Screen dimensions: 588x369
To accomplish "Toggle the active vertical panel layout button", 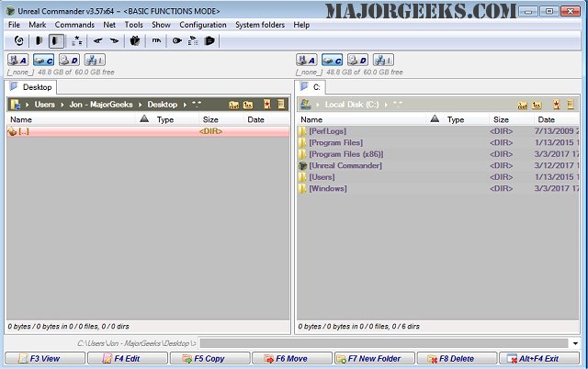I will point(56,41).
